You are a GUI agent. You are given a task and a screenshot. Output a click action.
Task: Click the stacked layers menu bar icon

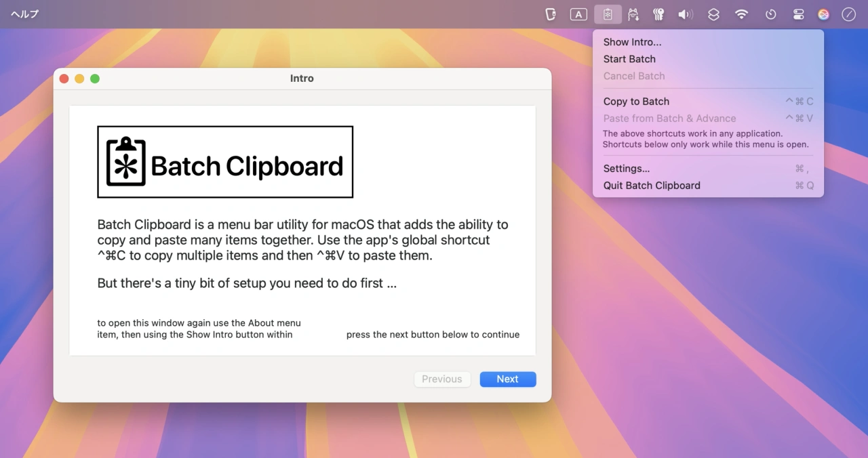pos(713,14)
